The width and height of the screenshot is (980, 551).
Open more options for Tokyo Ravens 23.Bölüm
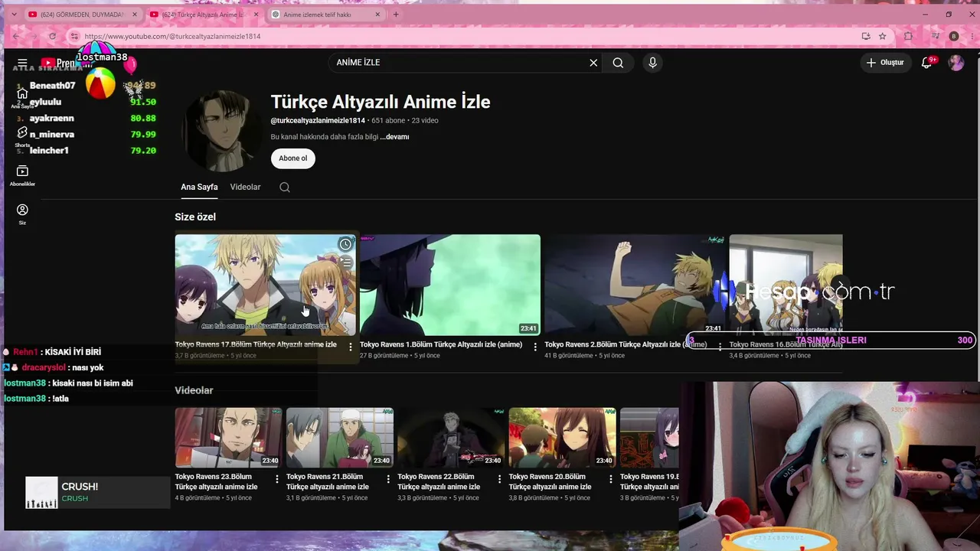point(277,479)
